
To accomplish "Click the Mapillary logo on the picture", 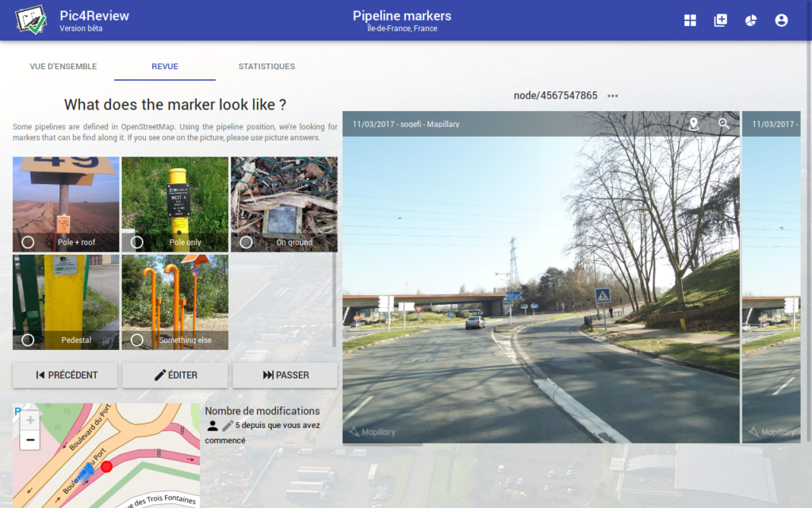I will [373, 432].
